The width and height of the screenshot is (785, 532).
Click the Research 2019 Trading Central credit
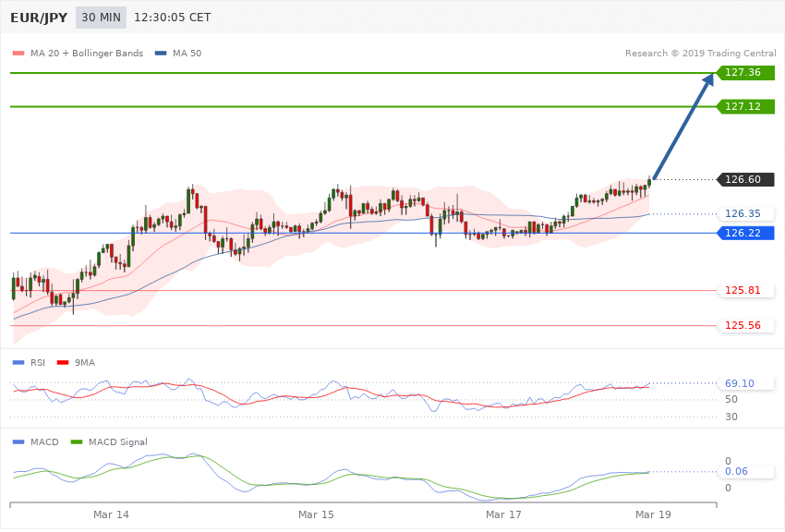(x=700, y=53)
